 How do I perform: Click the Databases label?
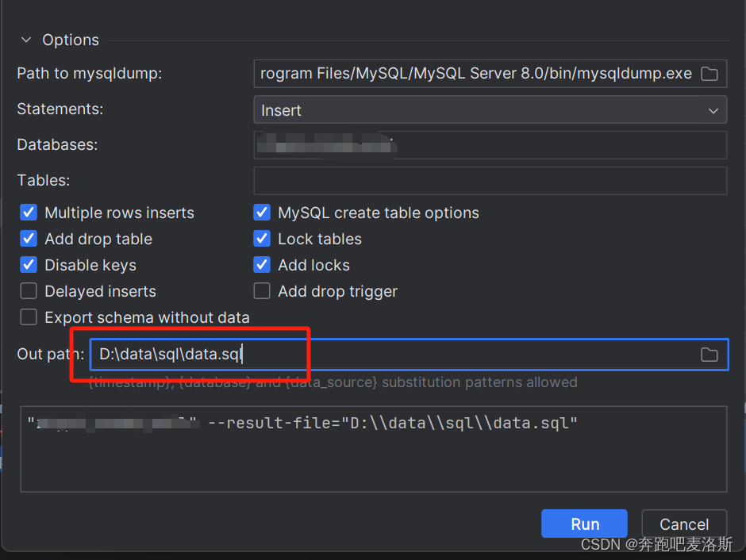click(57, 144)
